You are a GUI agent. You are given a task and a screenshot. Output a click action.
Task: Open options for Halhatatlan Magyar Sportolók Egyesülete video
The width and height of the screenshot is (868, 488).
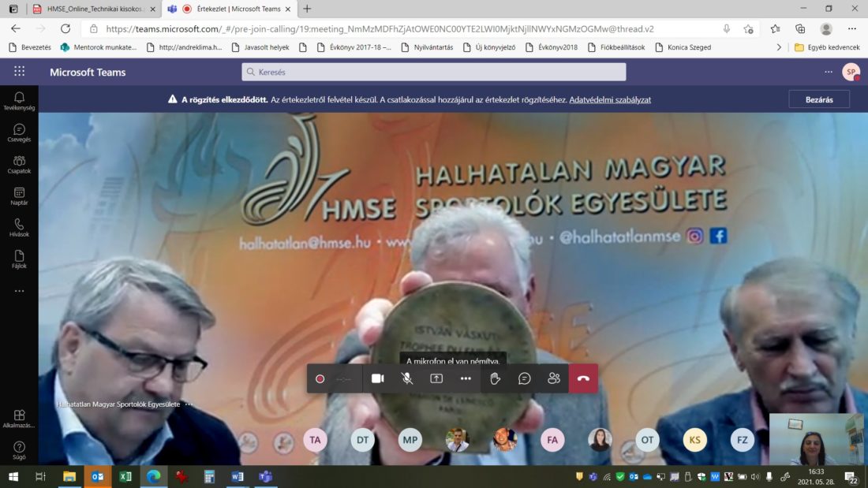coord(189,404)
